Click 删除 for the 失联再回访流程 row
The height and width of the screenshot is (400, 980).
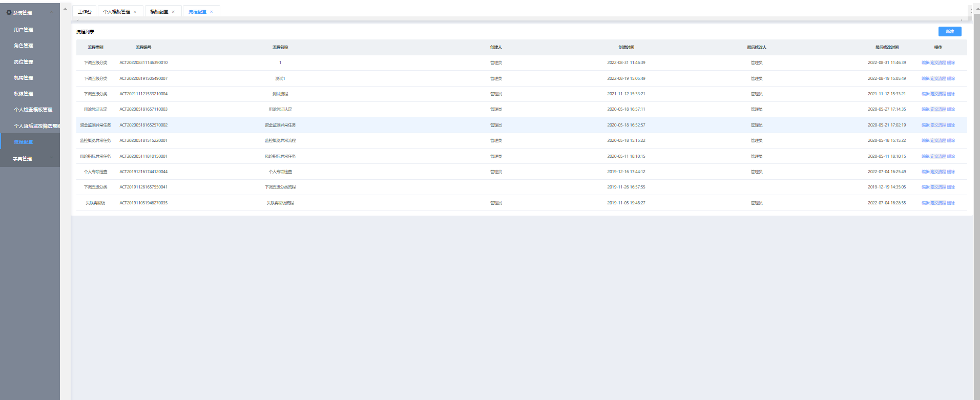coord(951,203)
